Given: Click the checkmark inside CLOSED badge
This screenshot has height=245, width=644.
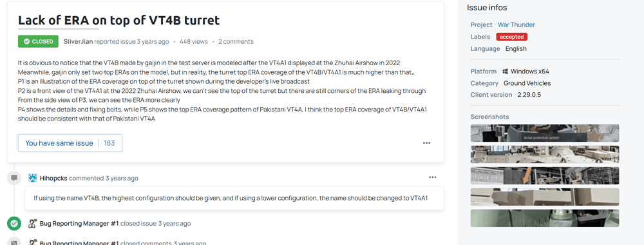Looking at the screenshot, I should tap(26, 41).
